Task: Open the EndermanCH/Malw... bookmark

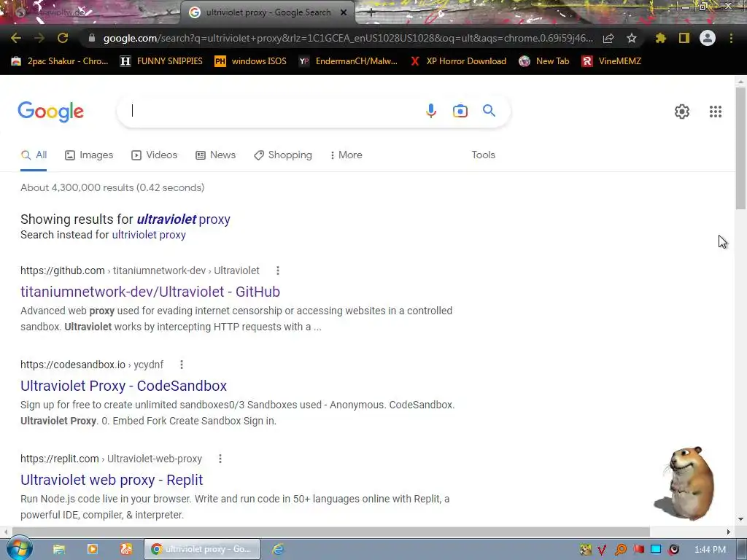Action: pos(348,61)
